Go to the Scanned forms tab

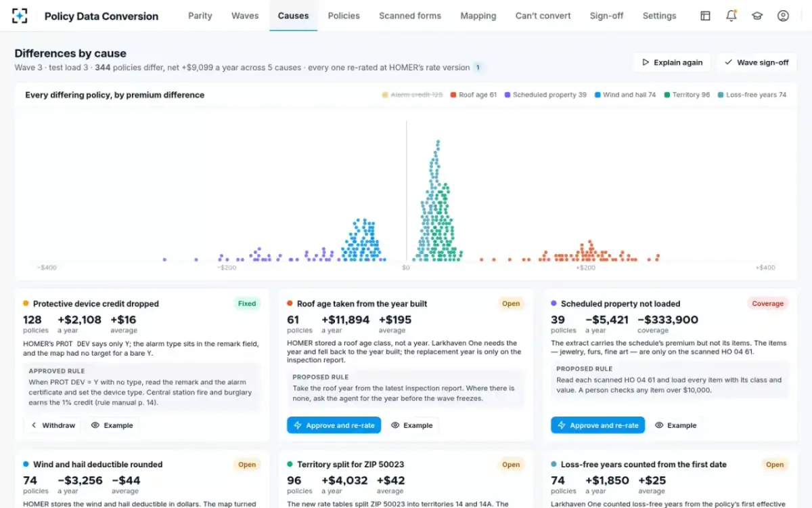tap(410, 16)
